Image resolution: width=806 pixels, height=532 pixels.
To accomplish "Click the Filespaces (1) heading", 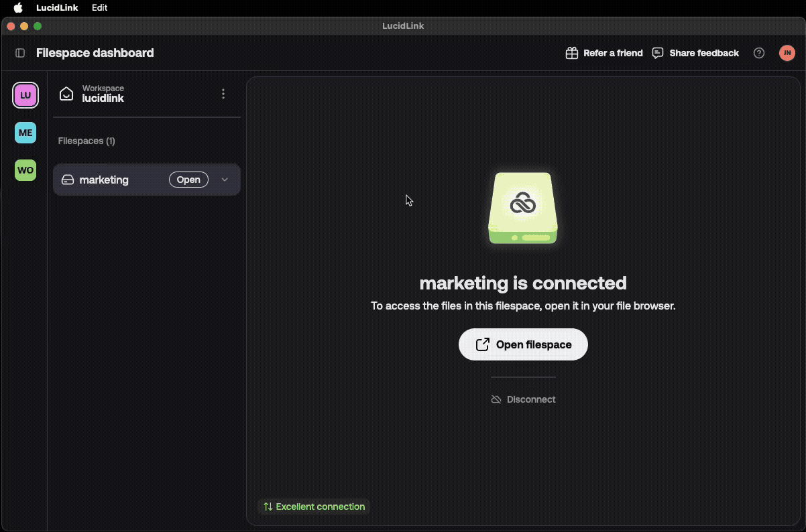I will pyautogui.click(x=87, y=141).
